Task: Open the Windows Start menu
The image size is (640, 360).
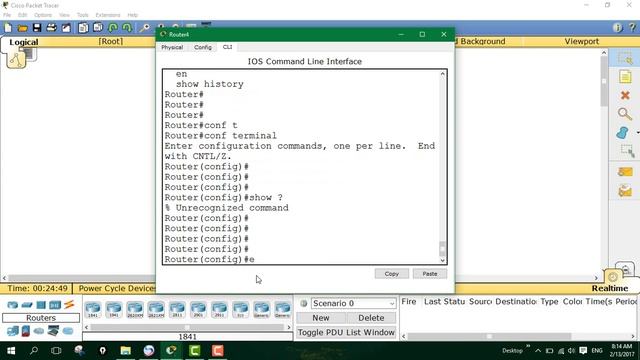Action: pos(11,351)
